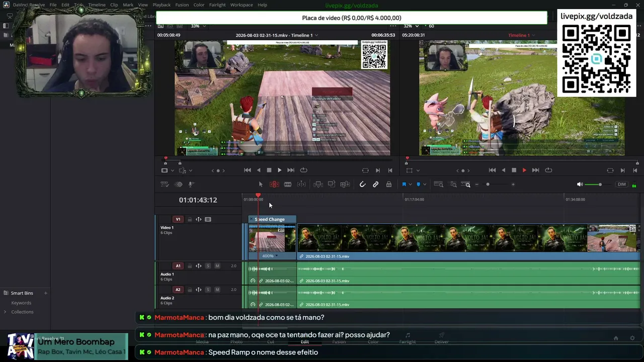This screenshot has width=644, height=362.
Task: Open the flag color dropdown arrow
Action: (x=410, y=185)
